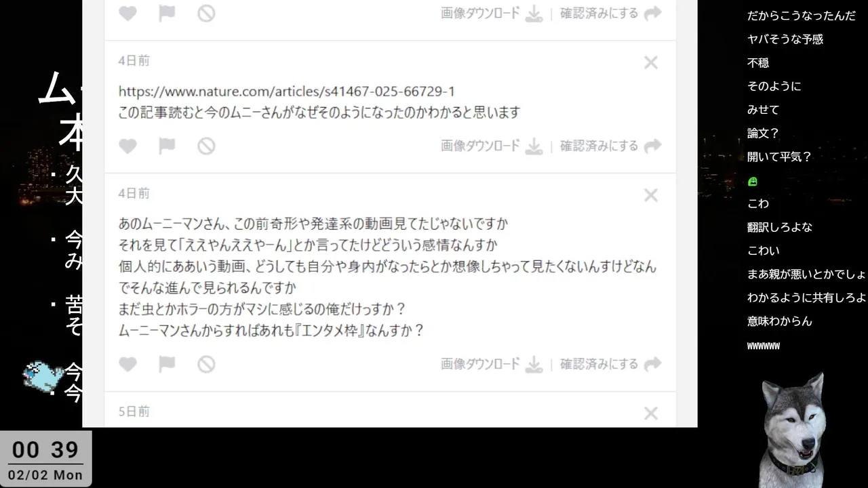Open the nature.com article URL text
Screen dimensions: 868x488
pyautogui.click(x=287, y=91)
